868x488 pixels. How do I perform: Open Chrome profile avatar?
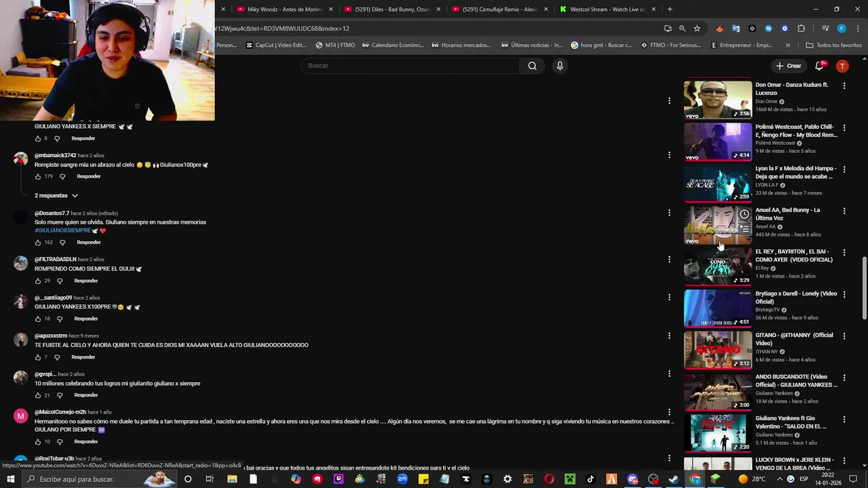tap(842, 28)
